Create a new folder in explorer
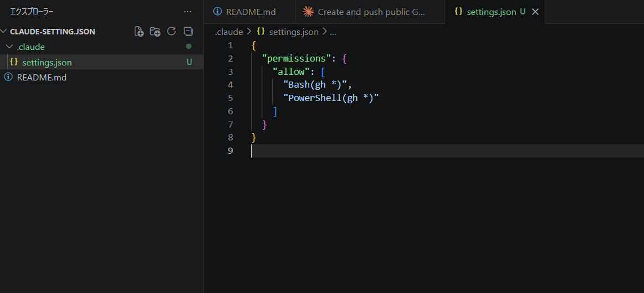 [155, 31]
